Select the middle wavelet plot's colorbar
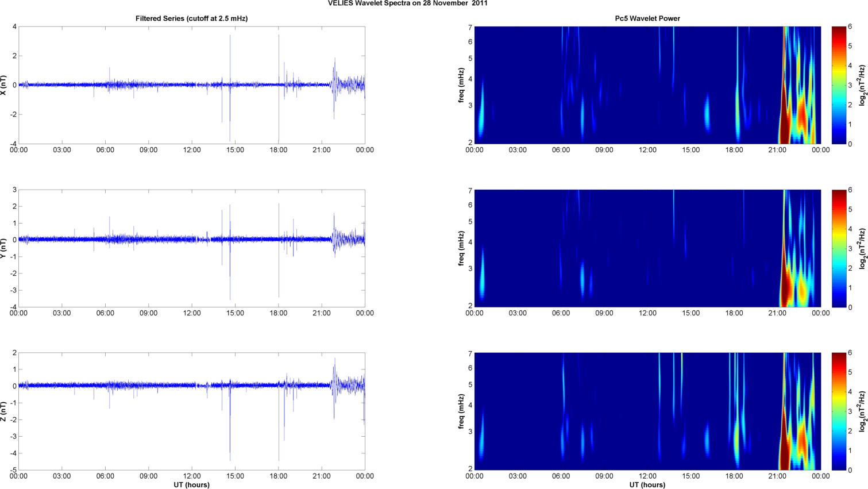868x489 pixels. (839, 248)
